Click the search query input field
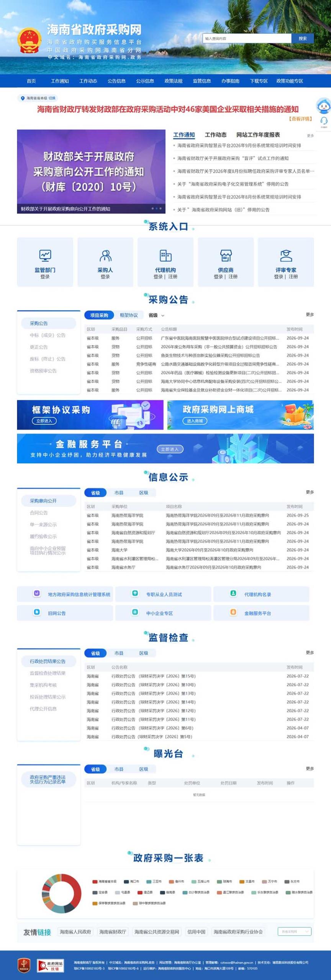The height and width of the screenshot is (980, 331). tap(247, 38)
